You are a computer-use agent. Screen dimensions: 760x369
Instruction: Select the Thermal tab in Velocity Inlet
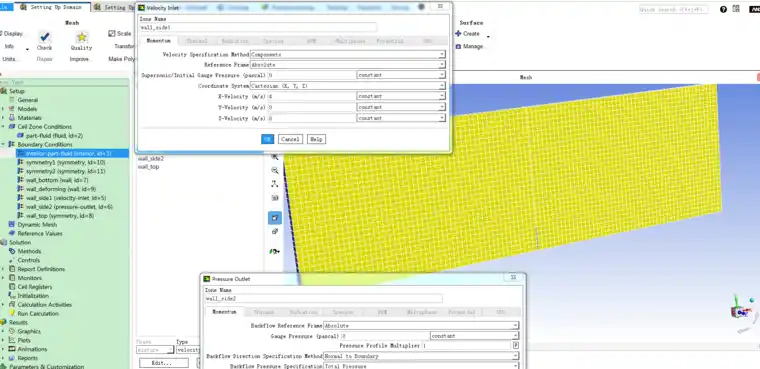click(197, 42)
